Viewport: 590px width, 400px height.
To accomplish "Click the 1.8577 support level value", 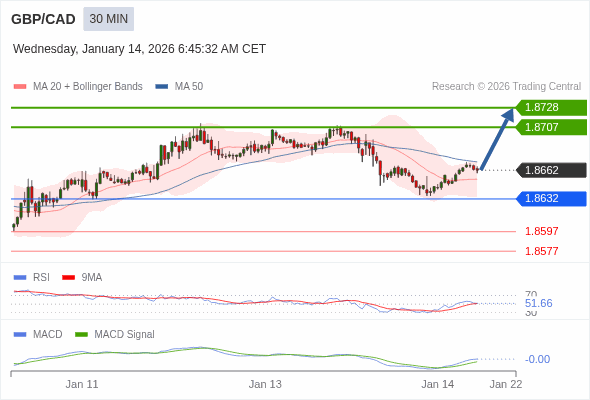I will 541,251.
